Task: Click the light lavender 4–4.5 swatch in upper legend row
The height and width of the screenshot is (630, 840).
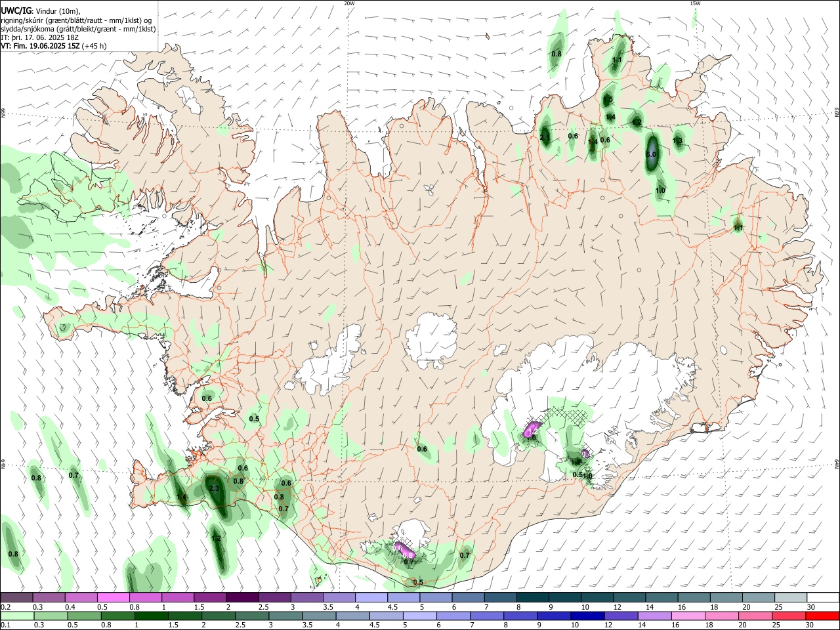Action: 371,597
